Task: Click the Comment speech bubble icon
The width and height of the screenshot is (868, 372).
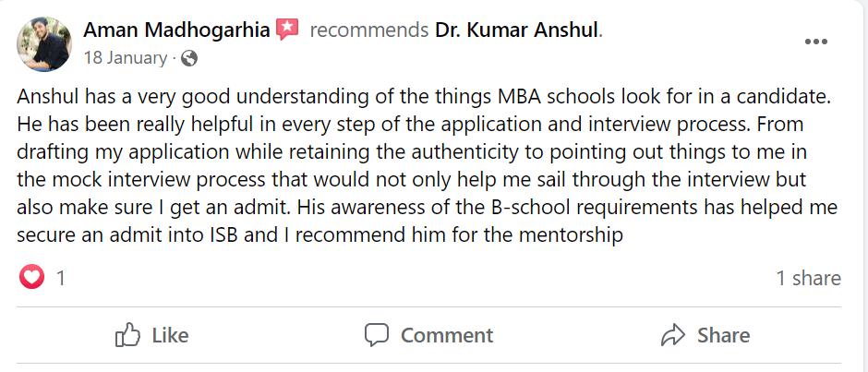Action: 377,335
